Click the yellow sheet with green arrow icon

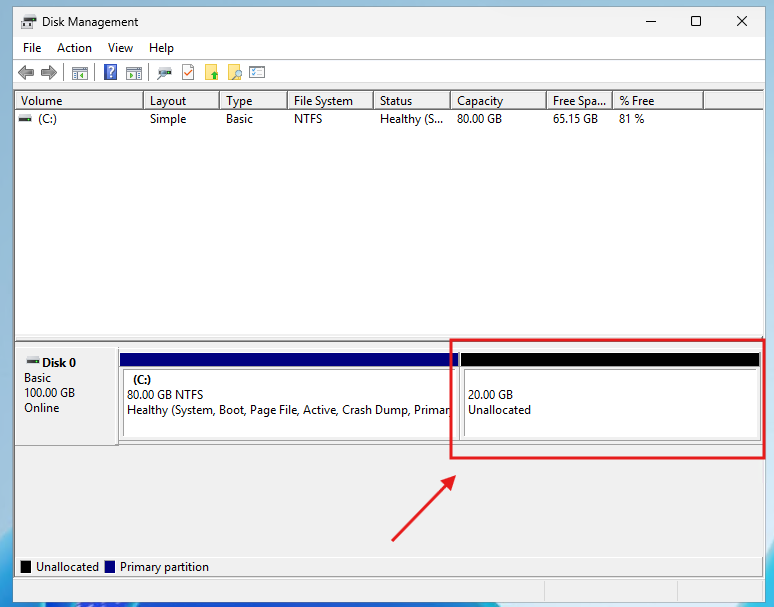pyautogui.click(x=211, y=73)
